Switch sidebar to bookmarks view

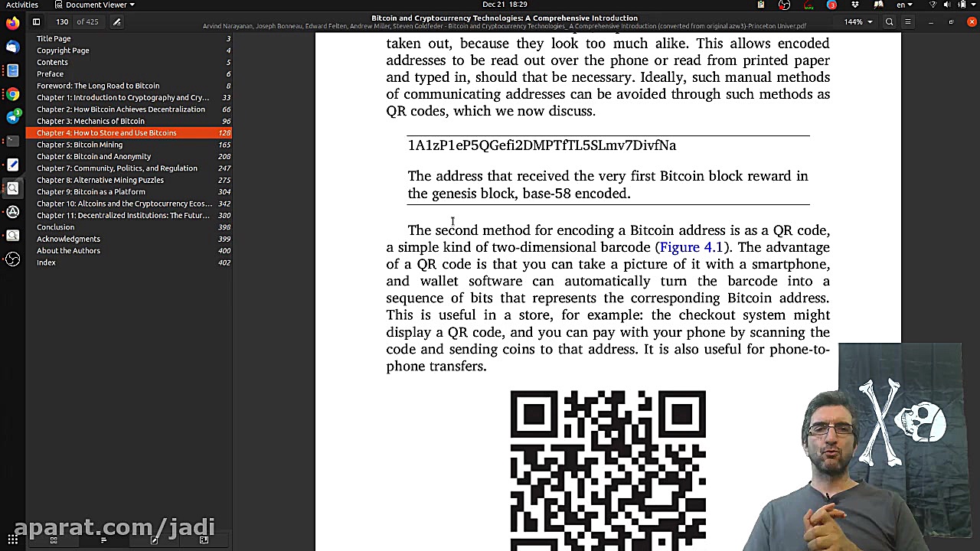(x=204, y=540)
